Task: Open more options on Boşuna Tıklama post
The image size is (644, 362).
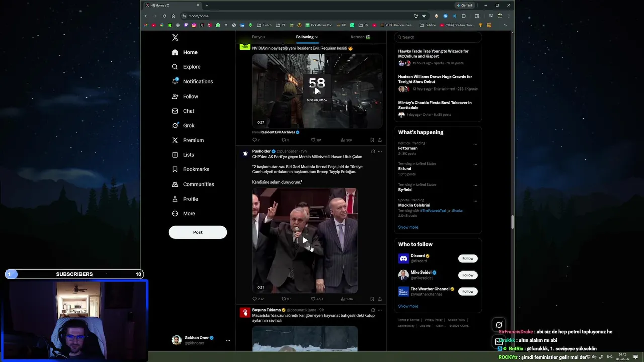Action: pos(380,310)
